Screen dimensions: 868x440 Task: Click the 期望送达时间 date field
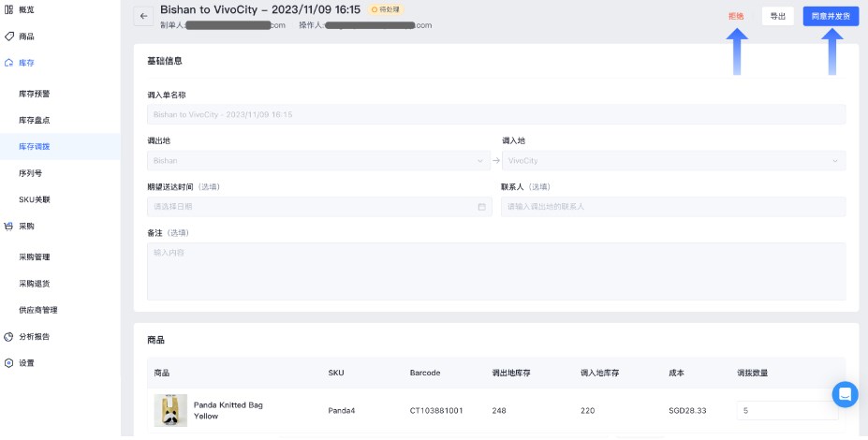[319, 207]
